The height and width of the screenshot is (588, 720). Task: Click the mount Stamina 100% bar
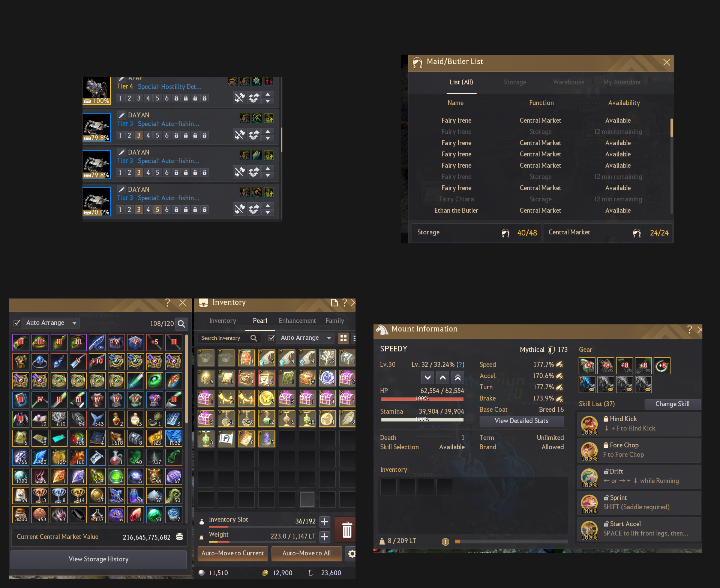click(422, 419)
